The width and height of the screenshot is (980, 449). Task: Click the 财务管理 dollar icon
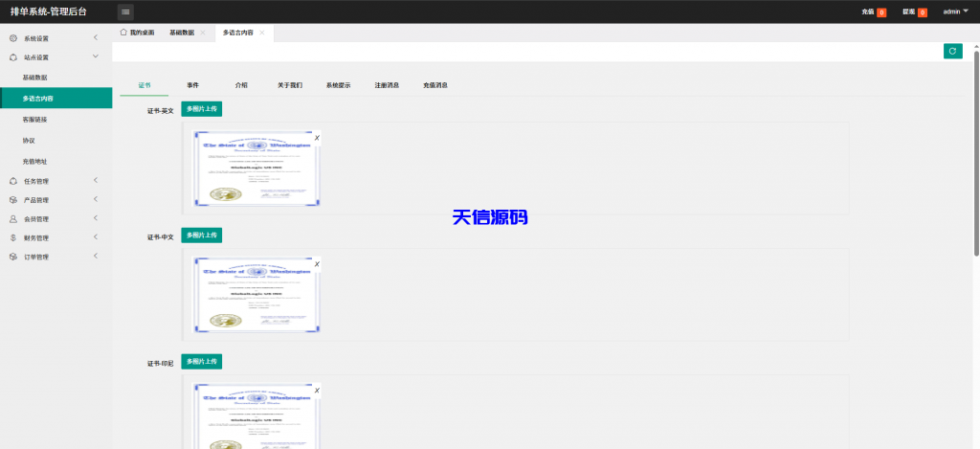coord(12,237)
